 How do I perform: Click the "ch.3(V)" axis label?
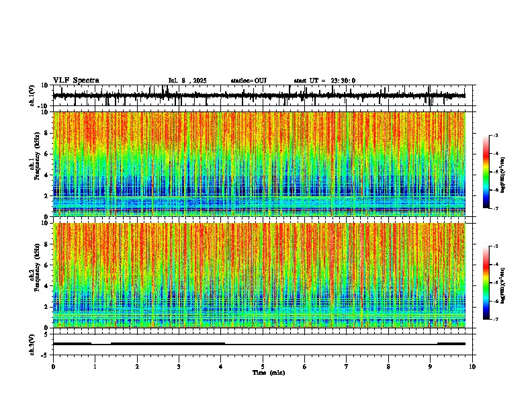32,345
